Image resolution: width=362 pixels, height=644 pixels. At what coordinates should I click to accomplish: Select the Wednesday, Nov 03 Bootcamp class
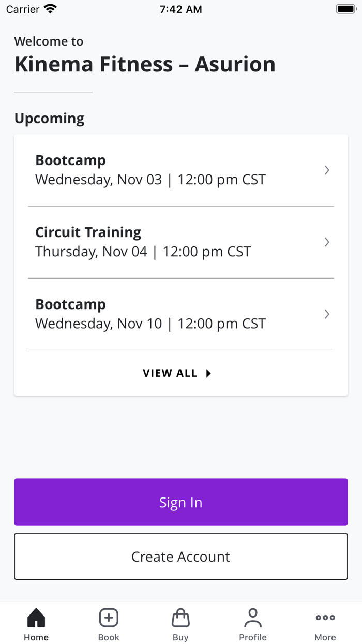(150, 170)
